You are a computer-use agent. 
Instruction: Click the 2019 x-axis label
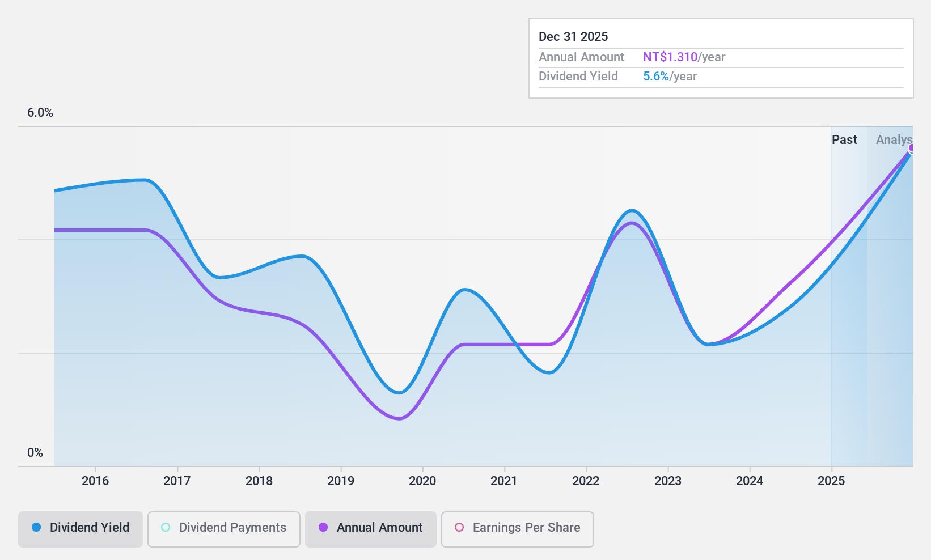pos(341,481)
